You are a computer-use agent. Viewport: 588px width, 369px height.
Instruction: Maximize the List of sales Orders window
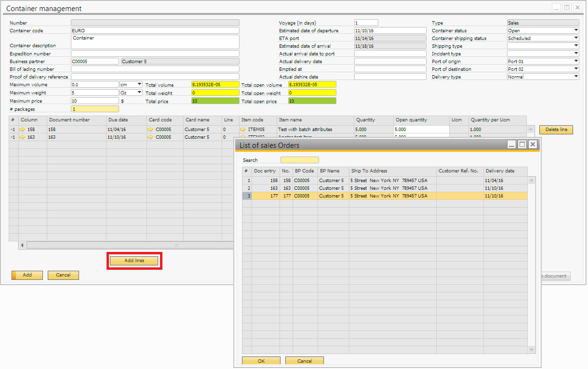[x=522, y=145]
